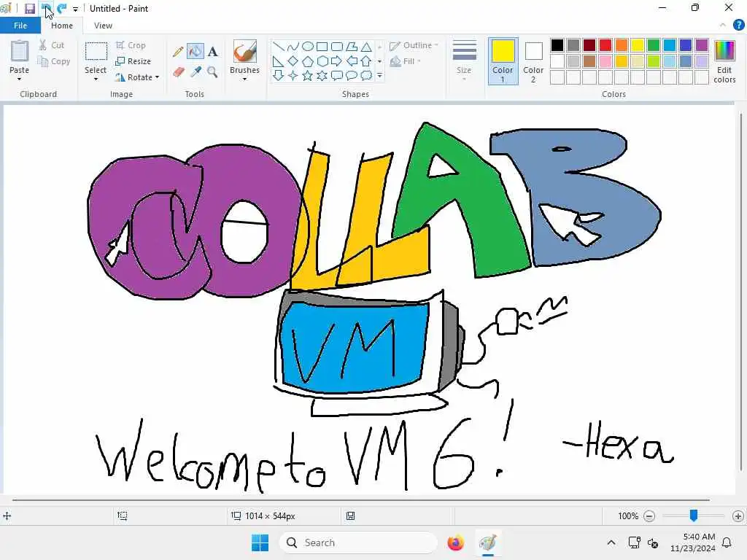
Task: Switch to the View tab
Action: coord(103,26)
